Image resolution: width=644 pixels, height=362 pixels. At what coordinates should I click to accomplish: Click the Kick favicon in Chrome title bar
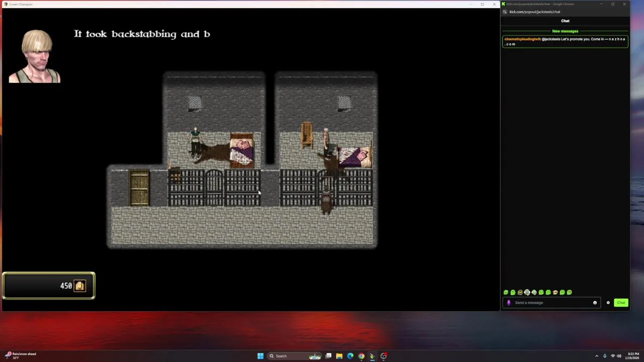pos(504,4)
